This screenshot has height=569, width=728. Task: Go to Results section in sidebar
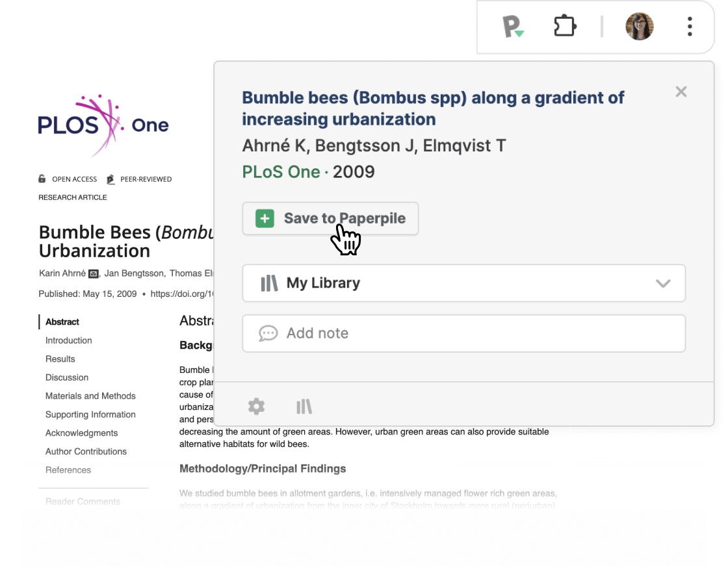point(60,359)
